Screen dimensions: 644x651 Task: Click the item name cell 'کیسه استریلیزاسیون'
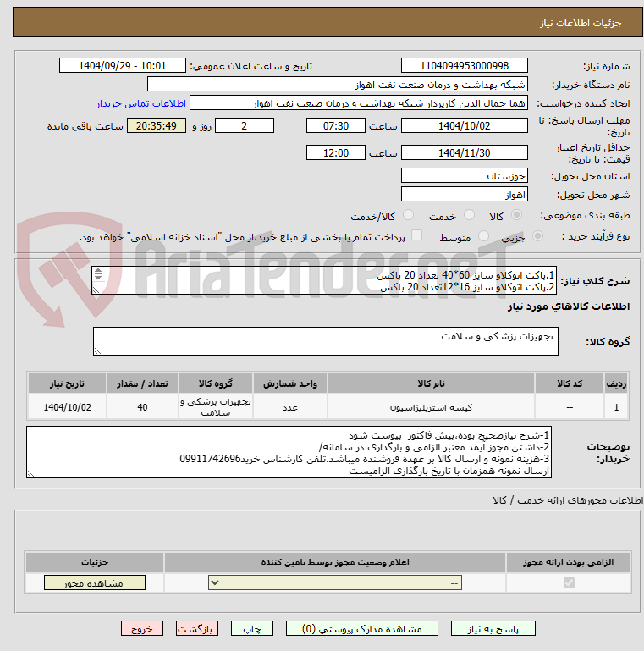[x=431, y=407]
